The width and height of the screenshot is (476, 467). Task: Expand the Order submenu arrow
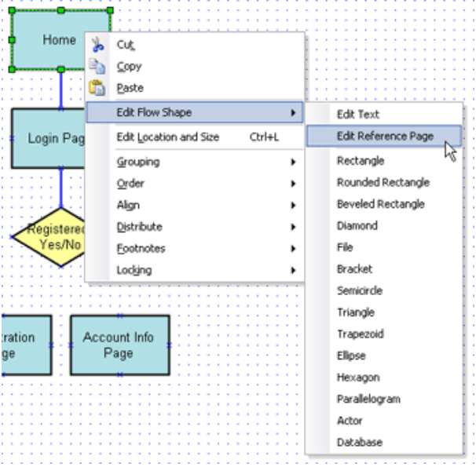(x=293, y=184)
